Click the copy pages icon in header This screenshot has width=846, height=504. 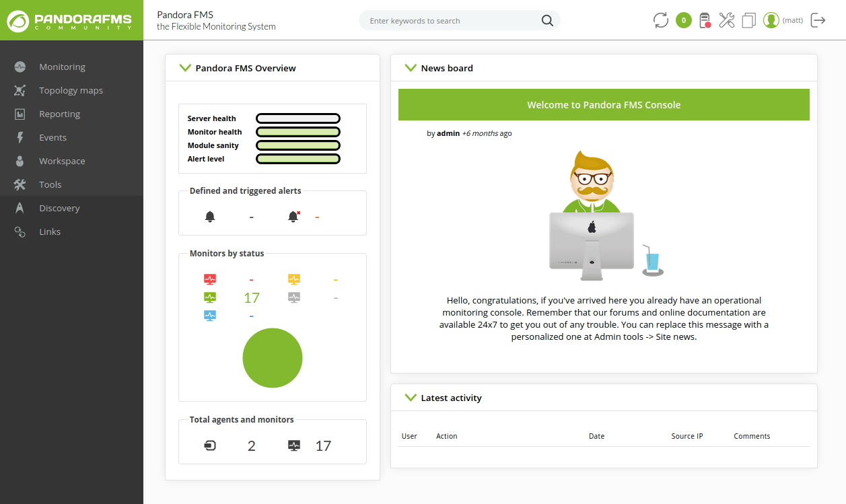pos(749,20)
